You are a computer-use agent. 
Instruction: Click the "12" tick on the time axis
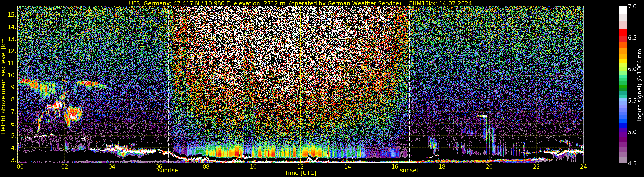[x=300, y=166]
